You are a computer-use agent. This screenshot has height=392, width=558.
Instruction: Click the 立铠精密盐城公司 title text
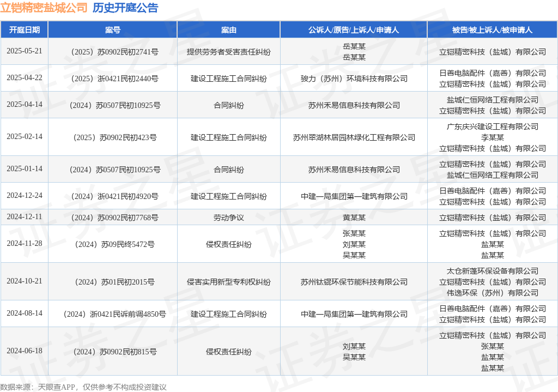[44, 8]
